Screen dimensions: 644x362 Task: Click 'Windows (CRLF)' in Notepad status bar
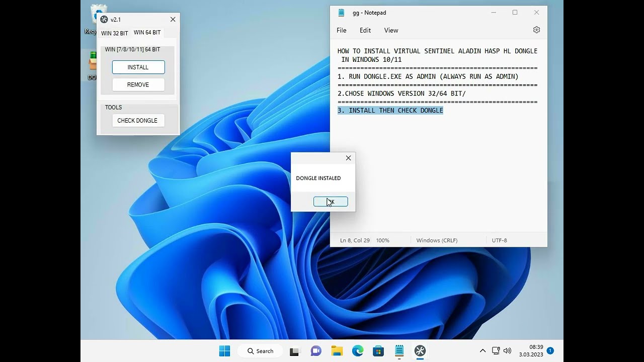(x=437, y=240)
